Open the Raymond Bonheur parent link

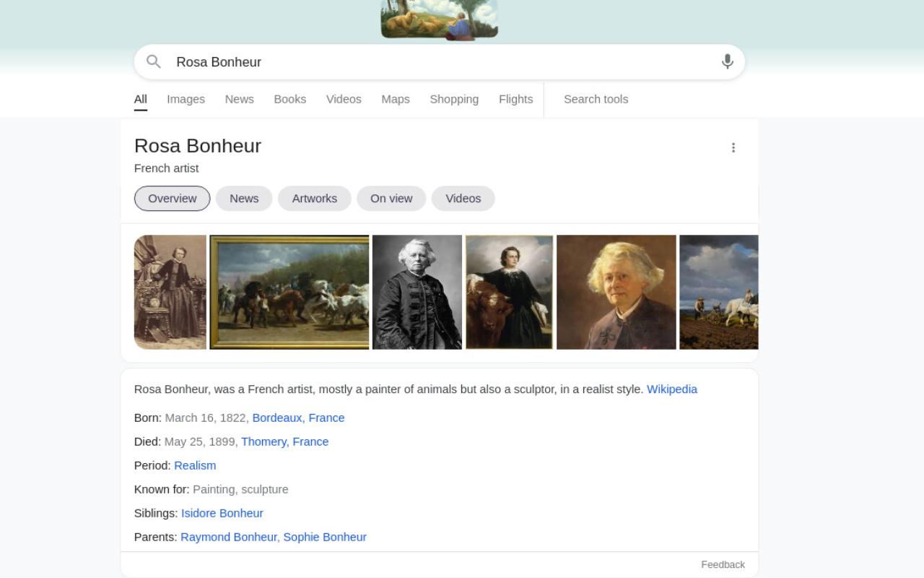pos(229,537)
